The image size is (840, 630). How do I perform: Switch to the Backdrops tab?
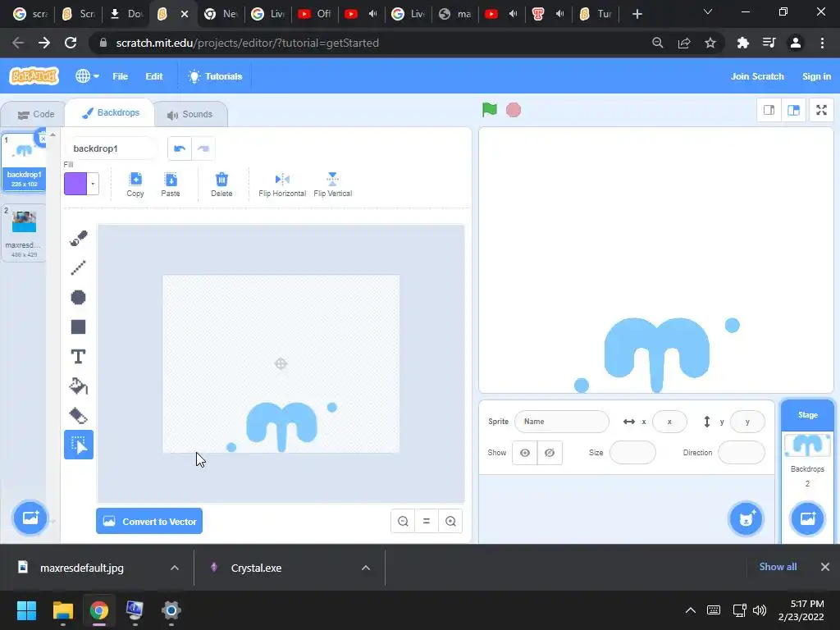tap(111, 112)
